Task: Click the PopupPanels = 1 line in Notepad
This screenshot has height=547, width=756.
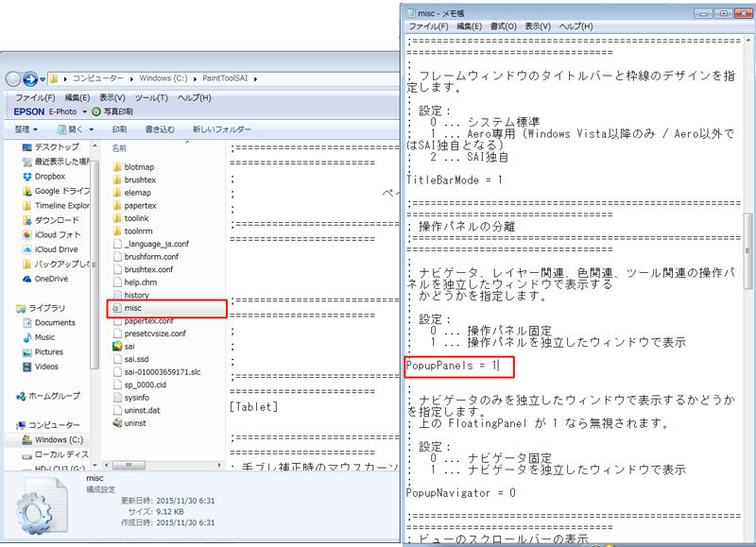Action: click(452, 366)
